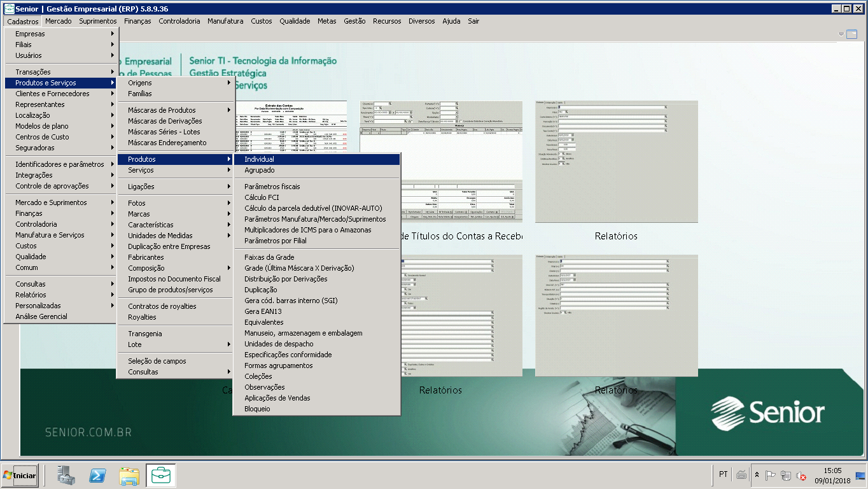Expand Clientes e Fornecedores submenu
Viewport: 868px width, 489px height.
60,94
